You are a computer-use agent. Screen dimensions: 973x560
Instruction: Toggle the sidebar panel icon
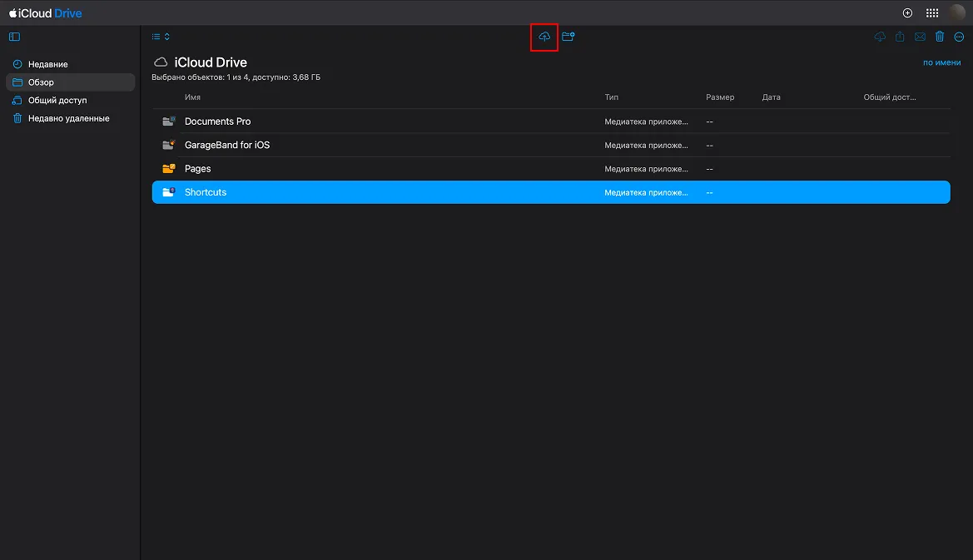[14, 37]
